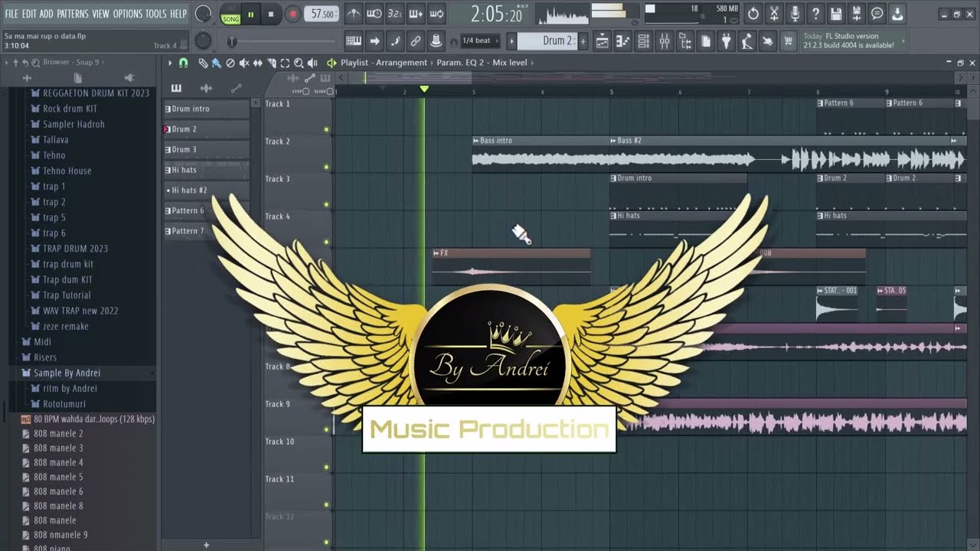The image size is (980, 551).
Task: Enable the loop recording icon
Action: click(436, 14)
